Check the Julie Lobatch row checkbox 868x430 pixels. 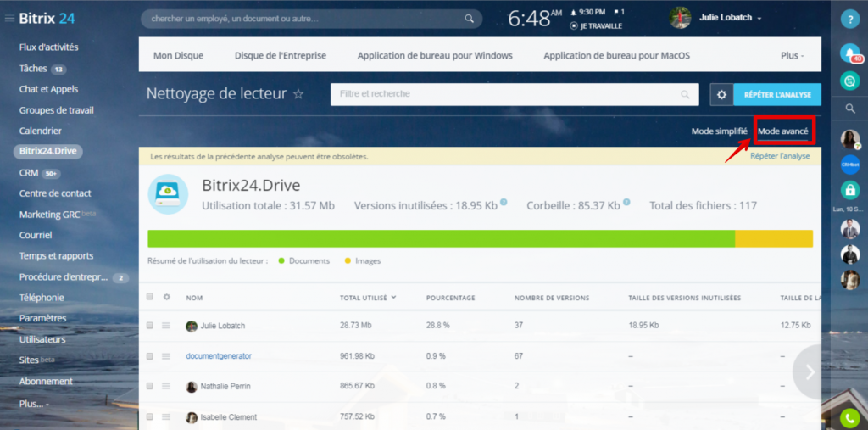pyautogui.click(x=149, y=326)
